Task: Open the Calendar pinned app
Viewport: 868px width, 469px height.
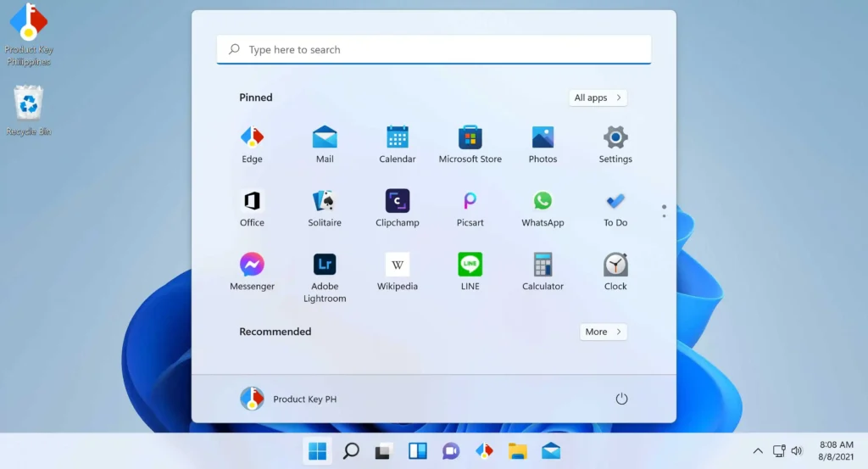Action: pos(397,144)
